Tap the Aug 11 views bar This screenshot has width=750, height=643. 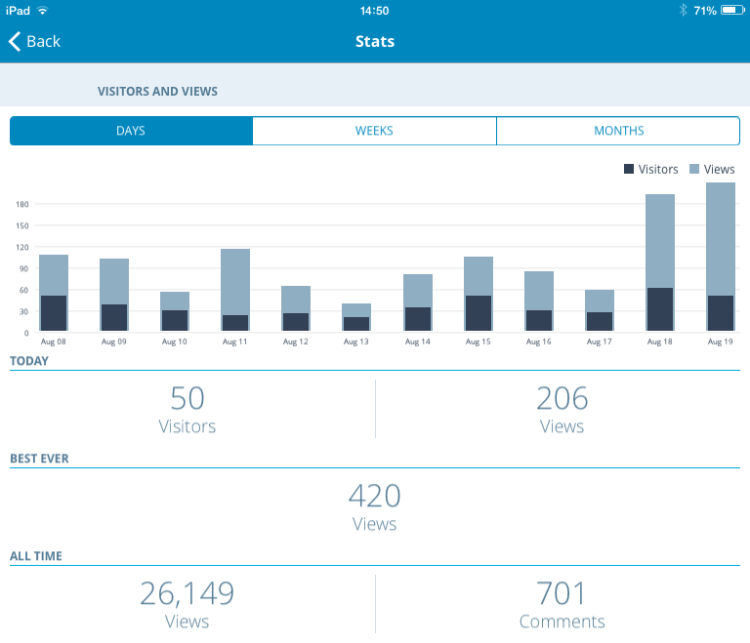pyautogui.click(x=235, y=280)
